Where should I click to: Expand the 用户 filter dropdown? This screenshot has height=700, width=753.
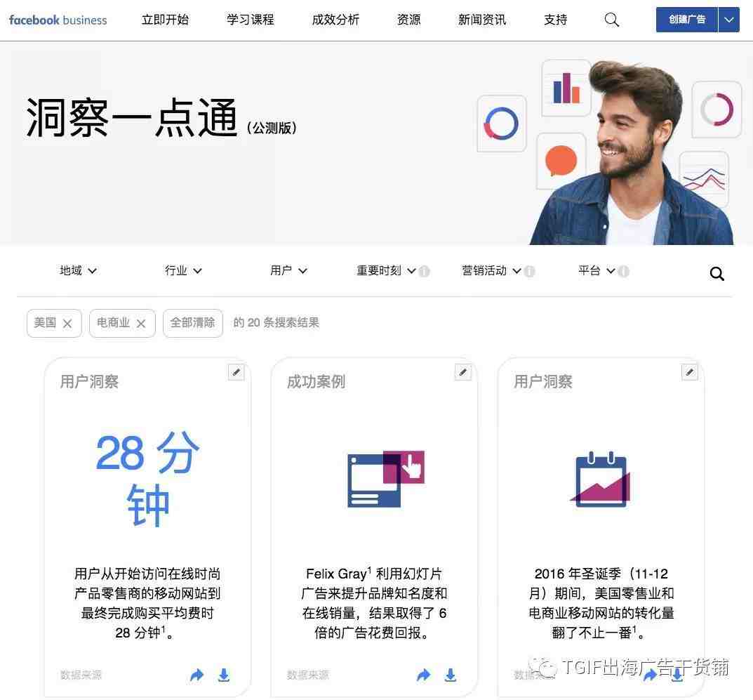pyautogui.click(x=288, y=270)
